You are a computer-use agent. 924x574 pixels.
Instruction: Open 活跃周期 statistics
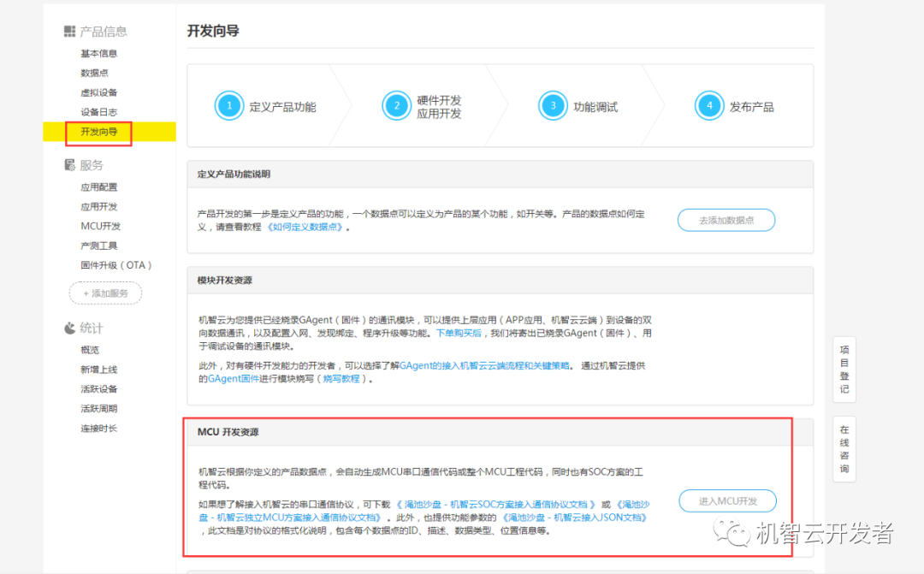tap(99, 408)
